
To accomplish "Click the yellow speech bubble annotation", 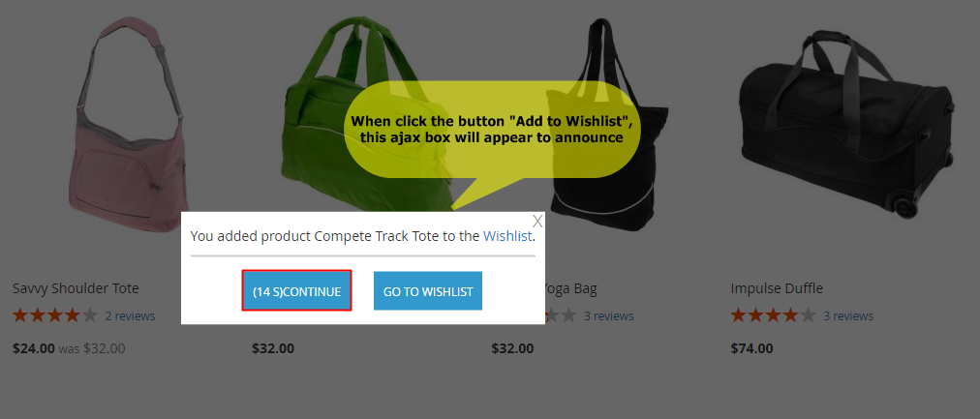I will tap(491, 130).
